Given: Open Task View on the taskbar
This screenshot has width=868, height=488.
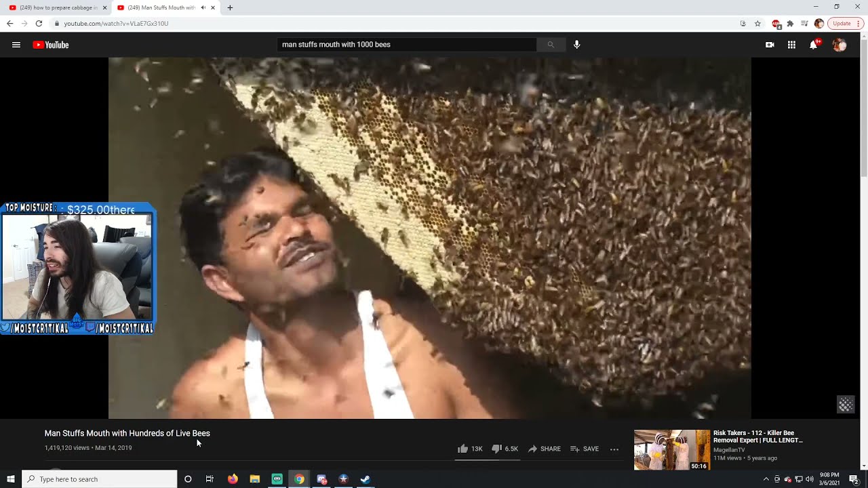Looking at the screenshot, I should 210,479.
